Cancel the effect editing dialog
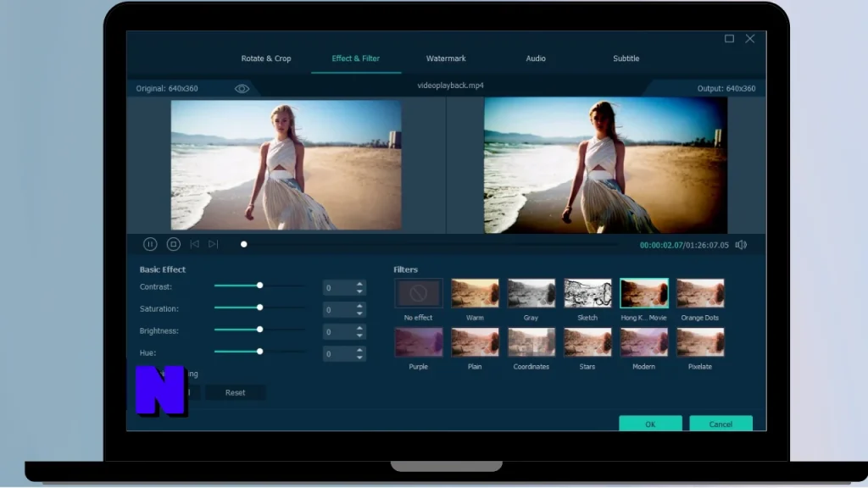 click(x=721, y=424)
